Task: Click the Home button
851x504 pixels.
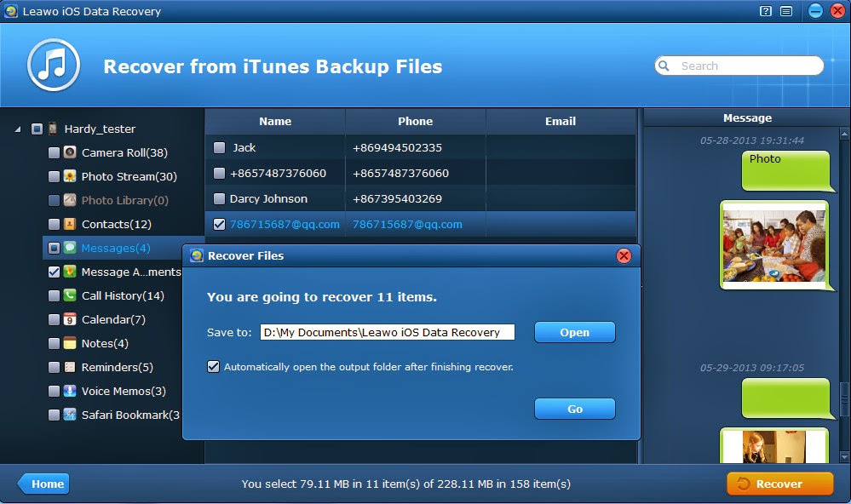Action: click(x=43, y=483)
